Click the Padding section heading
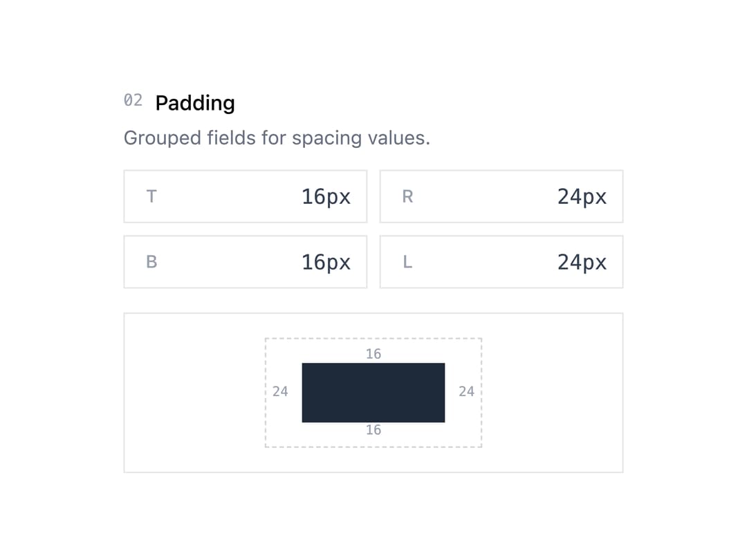 (195, 103)
